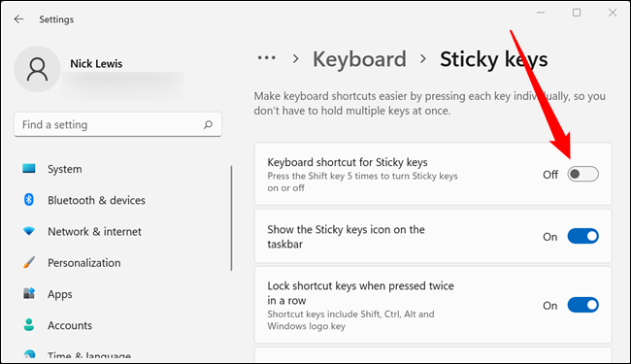
Task: Turn off Sticky keys taskbar icon toggle
Action: pos(582,236)
